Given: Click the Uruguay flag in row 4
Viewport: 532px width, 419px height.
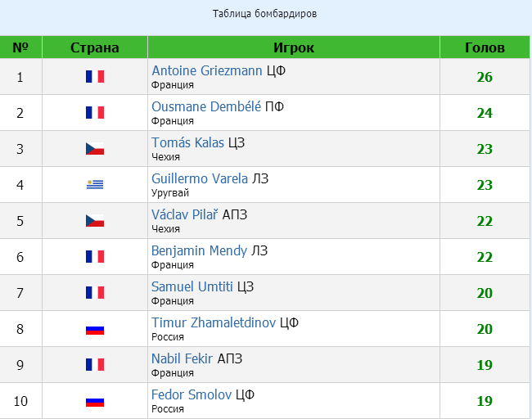Looking at the screenshot, I should tap(95, 185).
